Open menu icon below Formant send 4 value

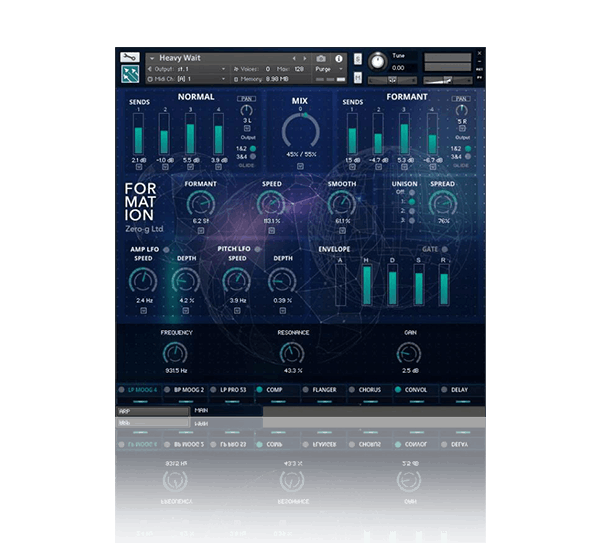(432, 167)
